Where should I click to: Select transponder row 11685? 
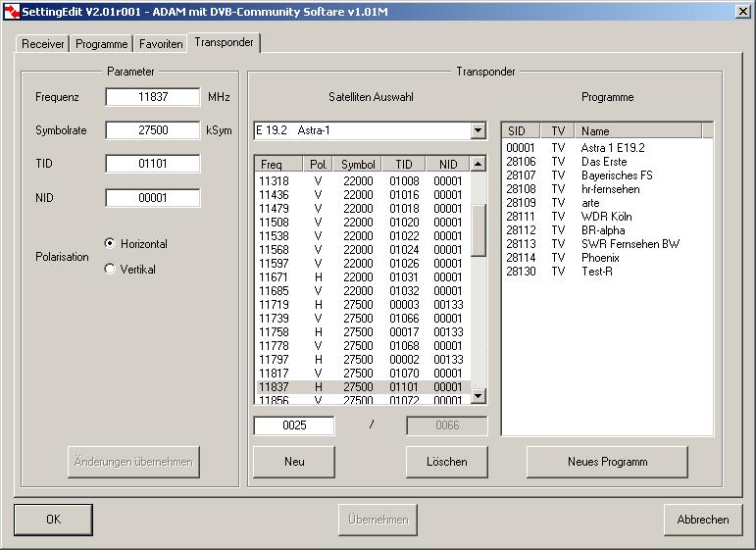[362, 291]
